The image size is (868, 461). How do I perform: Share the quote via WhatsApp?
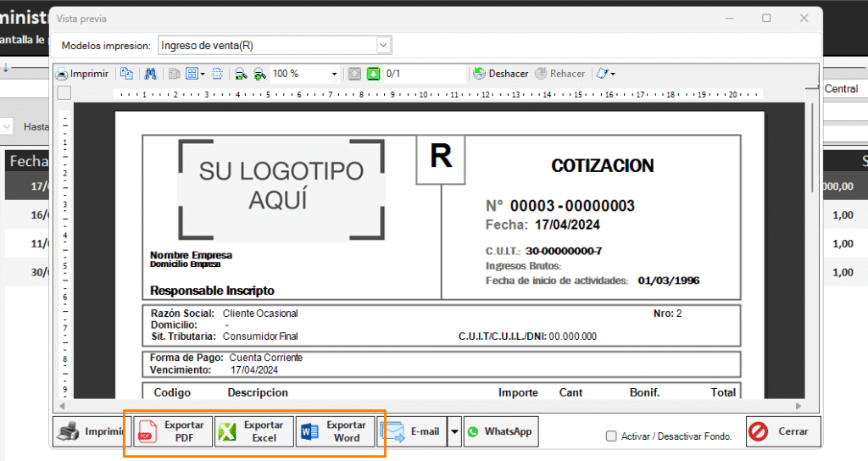(500, 431)
